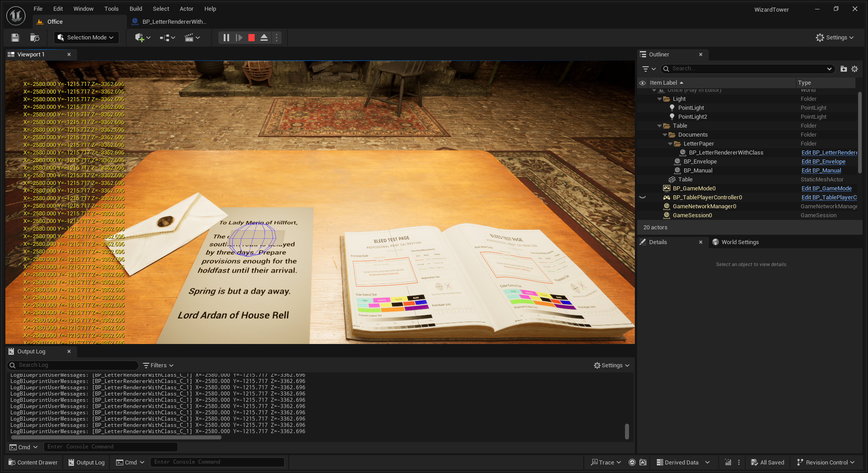Click the BP_GameMode0 actor icon
This screenshot has width=868, height=473.
coord(666,188)
